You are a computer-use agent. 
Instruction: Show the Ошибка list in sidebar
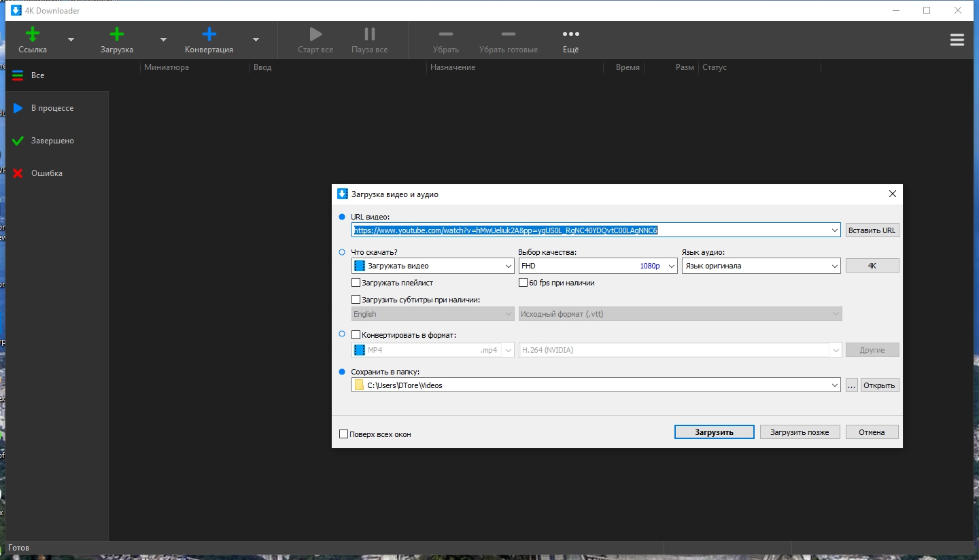pos(46,173)
